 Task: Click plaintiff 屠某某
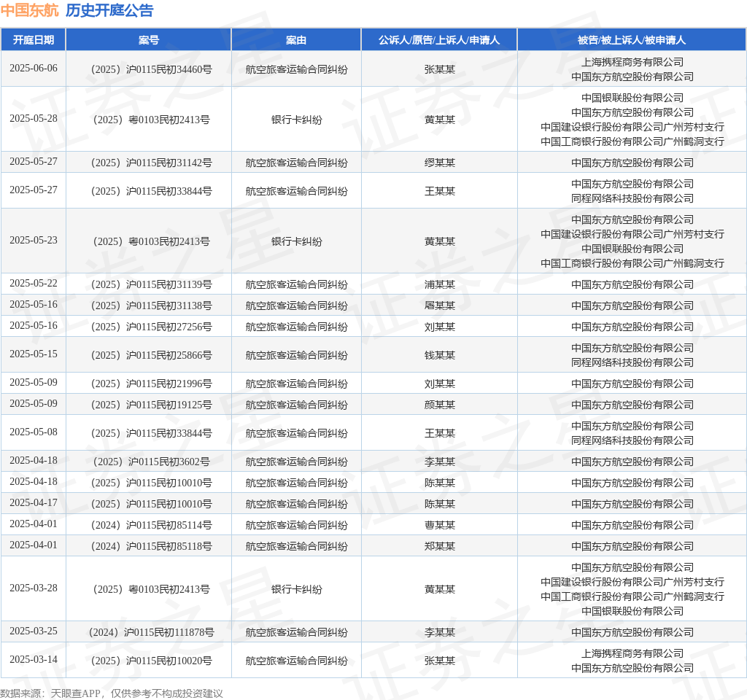coord(440,306)
